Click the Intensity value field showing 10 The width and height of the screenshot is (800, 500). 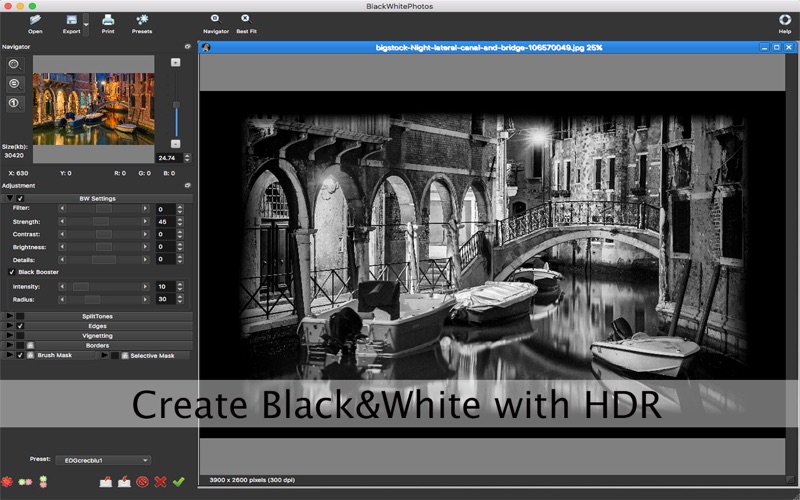tap(166, 287)
